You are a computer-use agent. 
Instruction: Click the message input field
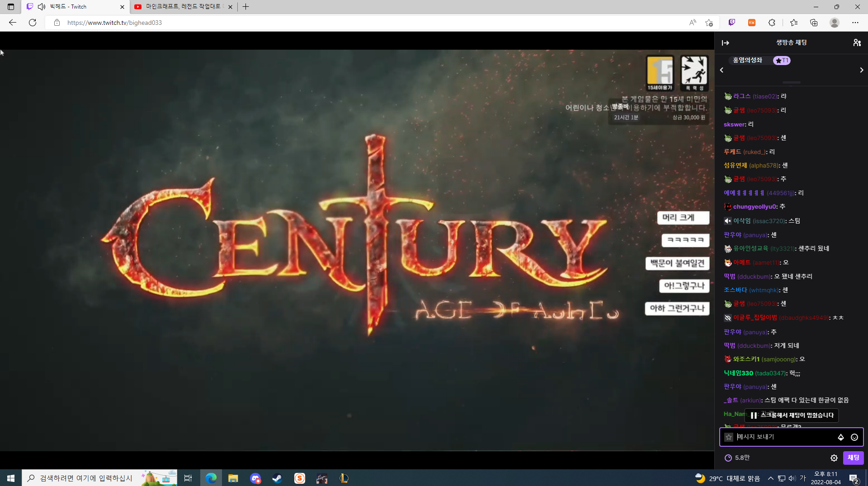click(784, 437)
